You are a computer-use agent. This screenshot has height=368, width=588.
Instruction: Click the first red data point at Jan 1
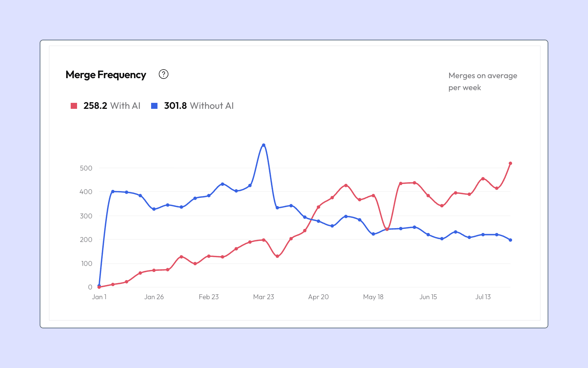coord(99,287)
